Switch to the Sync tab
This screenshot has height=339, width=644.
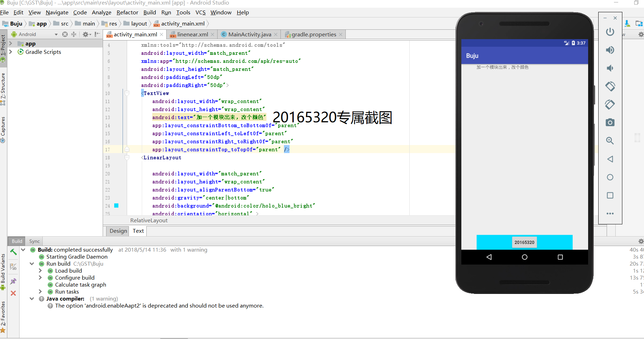pos(34,241)
